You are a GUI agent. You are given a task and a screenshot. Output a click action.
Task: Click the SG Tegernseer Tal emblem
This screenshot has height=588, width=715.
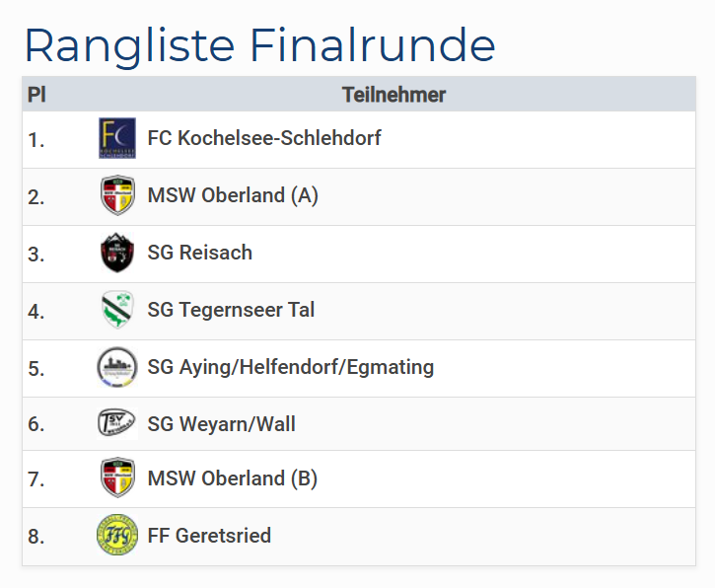tap(117, 311)
